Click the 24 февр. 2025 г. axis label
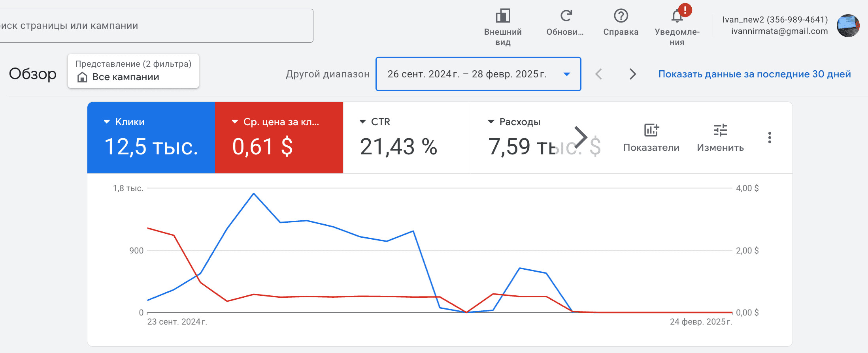This screenshot has width=868, height=353. pos(701,322)
